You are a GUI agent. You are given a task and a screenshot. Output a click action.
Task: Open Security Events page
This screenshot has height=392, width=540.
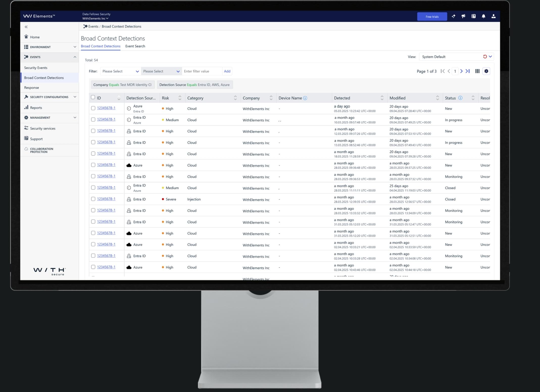coord(36,68)
